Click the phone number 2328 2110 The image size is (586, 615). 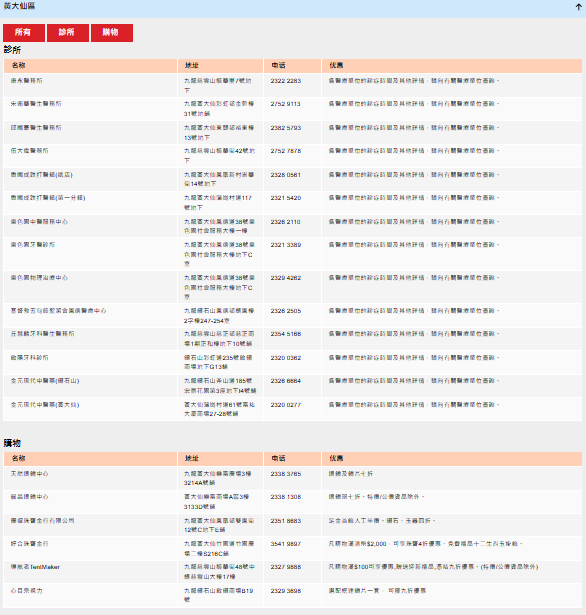[286, 222]
